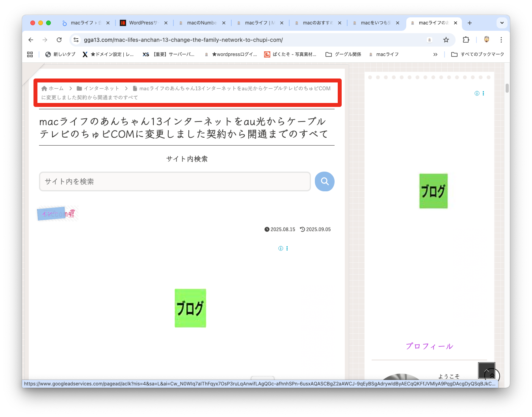Viewport: 532px width, 417px height.
Task: Click the ブログ ad image in article
Action: point(190,308)
